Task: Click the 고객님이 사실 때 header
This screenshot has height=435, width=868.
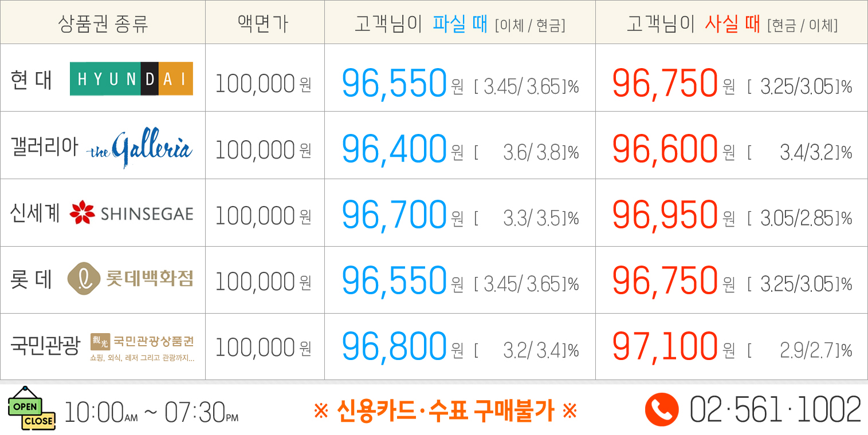Action: (732, 24)
